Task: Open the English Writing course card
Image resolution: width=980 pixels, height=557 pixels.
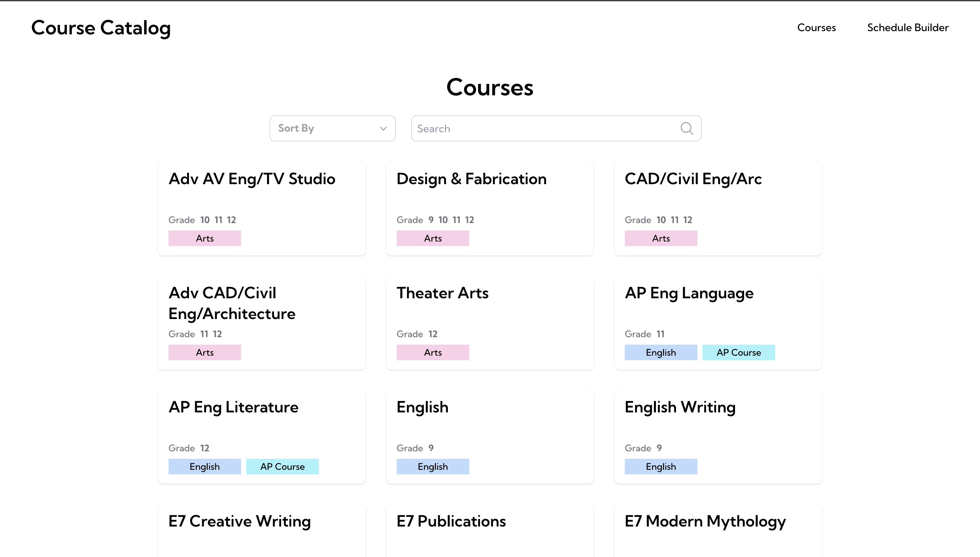Action: coord(717,437)
